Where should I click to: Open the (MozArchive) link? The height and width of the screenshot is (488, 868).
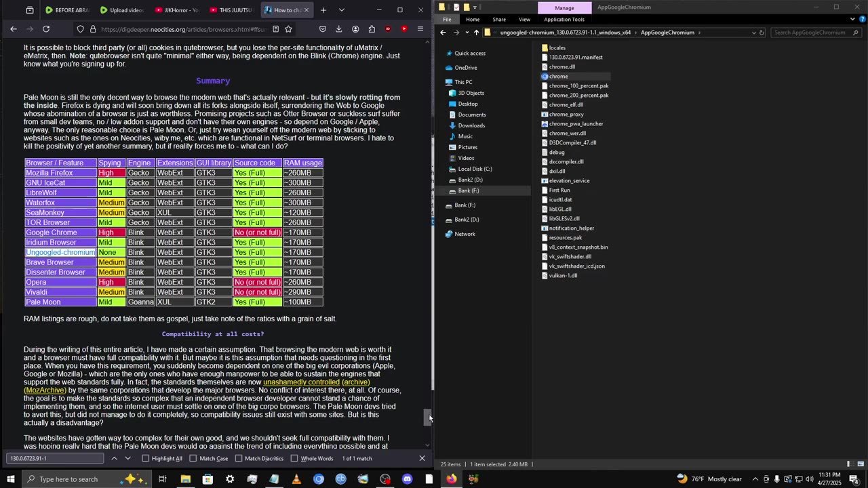45,390
